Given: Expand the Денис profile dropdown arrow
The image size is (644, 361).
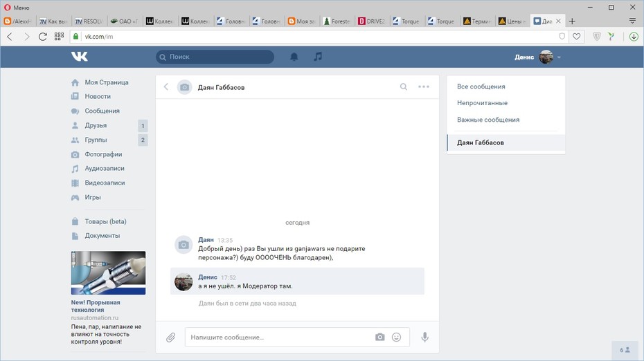Looking at the screenshot, I should [x=559, y=57].
